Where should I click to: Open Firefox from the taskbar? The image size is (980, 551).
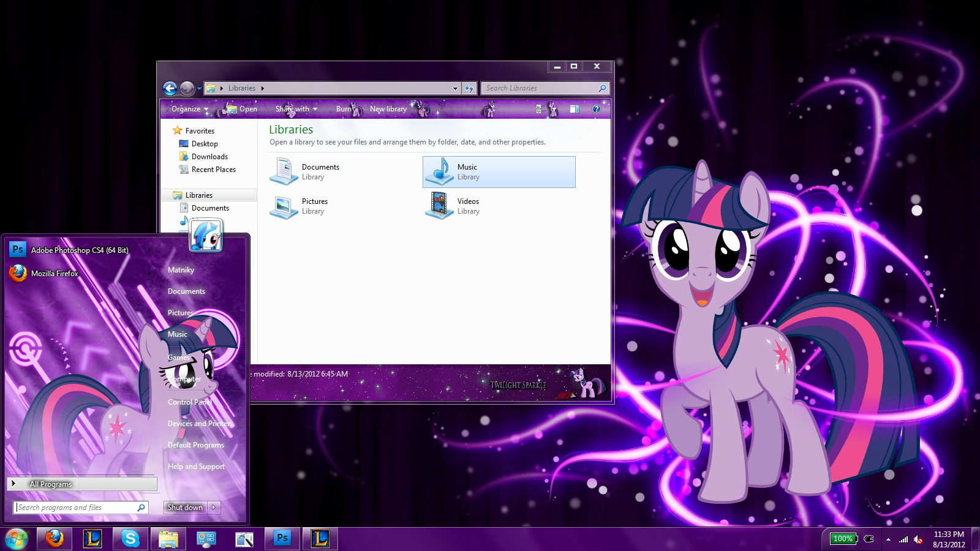(x=55, y=539)
